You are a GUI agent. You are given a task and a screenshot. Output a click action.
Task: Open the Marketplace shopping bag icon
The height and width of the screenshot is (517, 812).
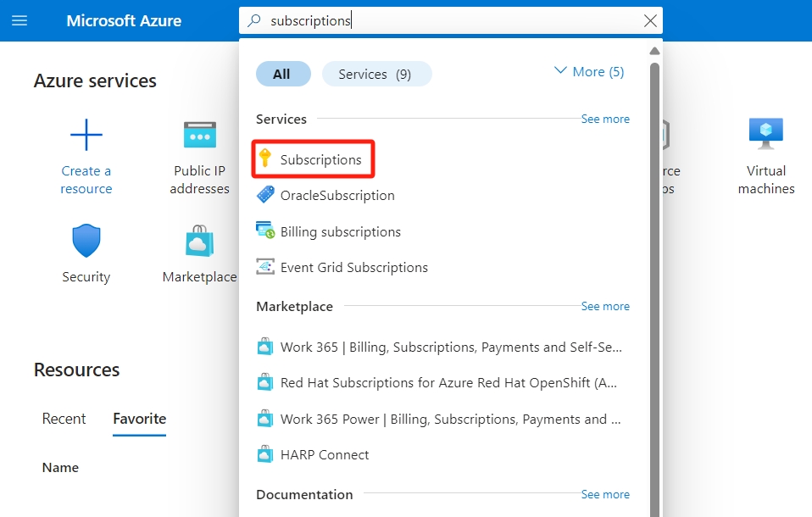200,242
